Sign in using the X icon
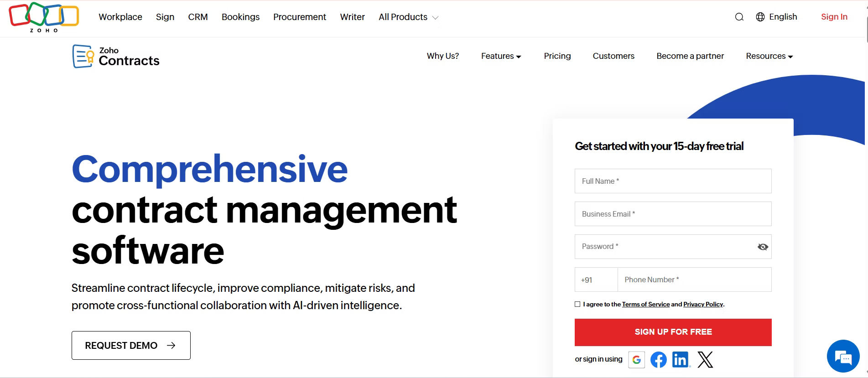The height and width of the screenshot is (378, 868). [x=705, y=360]
